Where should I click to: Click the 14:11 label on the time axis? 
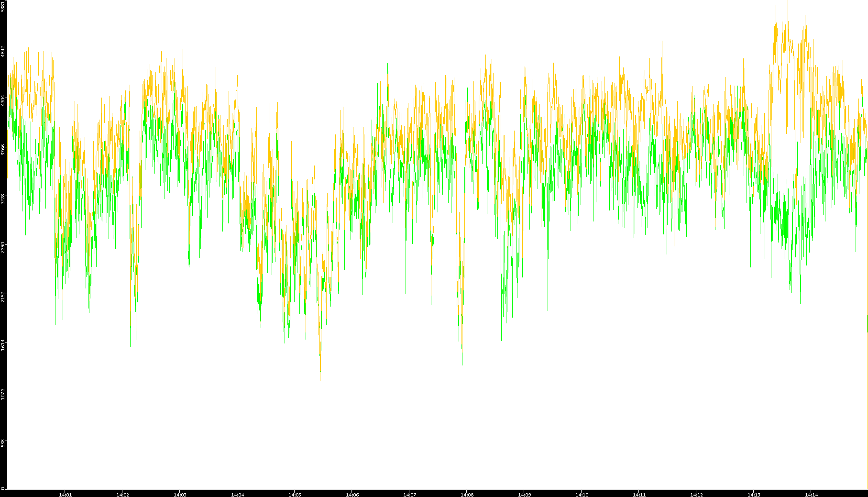[x=639, y=495]
